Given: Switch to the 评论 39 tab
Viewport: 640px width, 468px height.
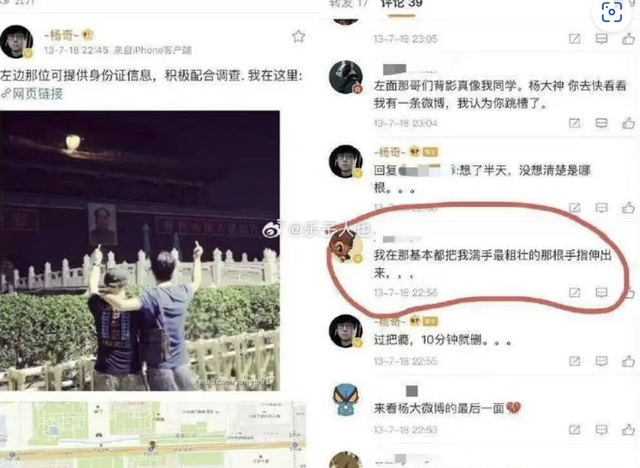Looking at the screenshot, I should (x=401, y=4).
